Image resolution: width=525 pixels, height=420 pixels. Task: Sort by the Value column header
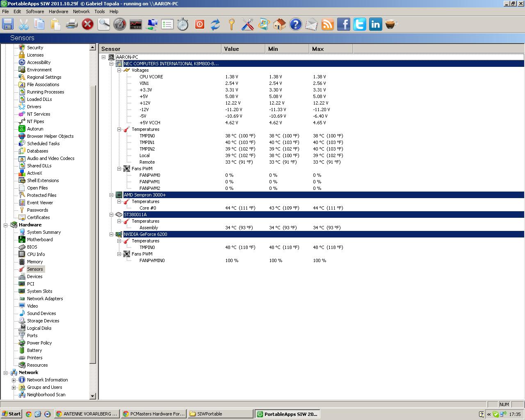[x=243, y=49]
